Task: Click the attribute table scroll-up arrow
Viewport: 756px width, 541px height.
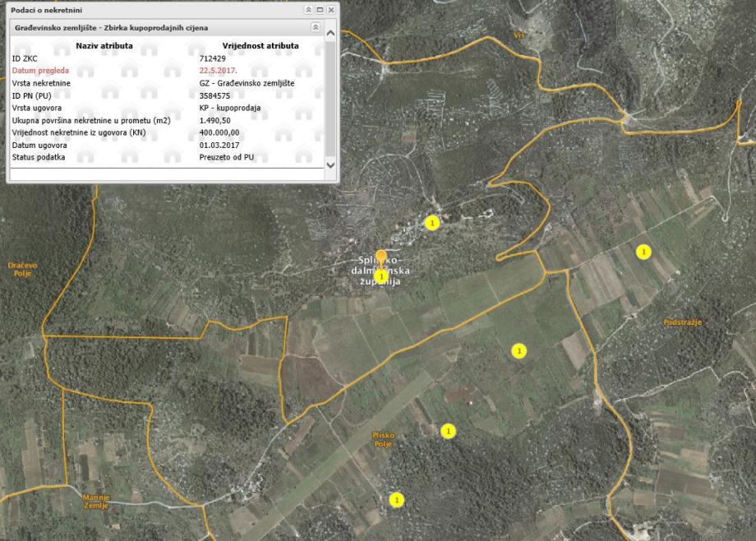Action: 331,34
